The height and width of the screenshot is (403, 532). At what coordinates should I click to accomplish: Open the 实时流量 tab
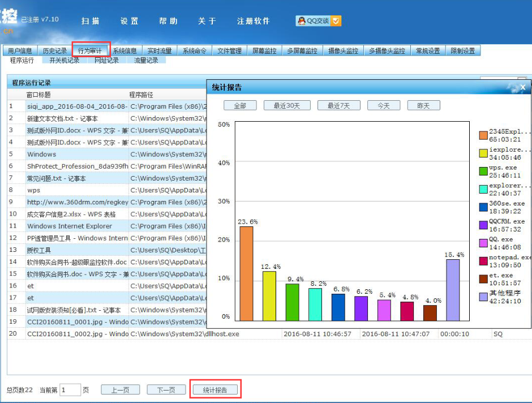160,51
